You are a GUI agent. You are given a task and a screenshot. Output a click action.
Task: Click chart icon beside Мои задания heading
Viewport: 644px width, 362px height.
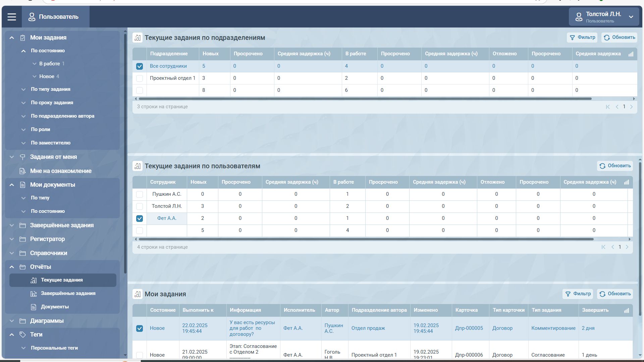tap(138, 294)
